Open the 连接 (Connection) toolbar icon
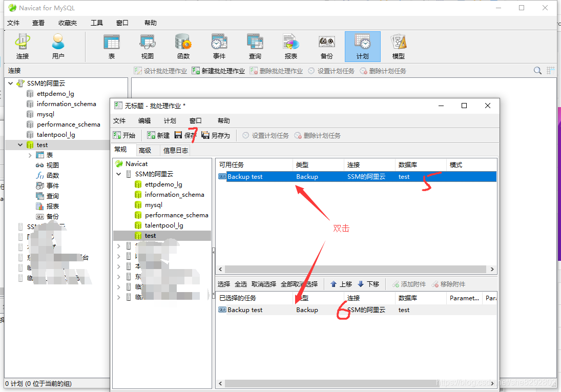 click(23, 47)
